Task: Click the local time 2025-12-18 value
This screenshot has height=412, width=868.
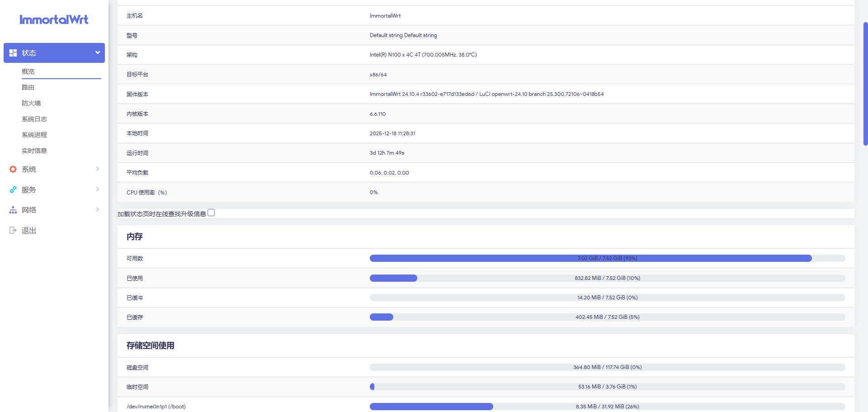Action: pos(392,133)
